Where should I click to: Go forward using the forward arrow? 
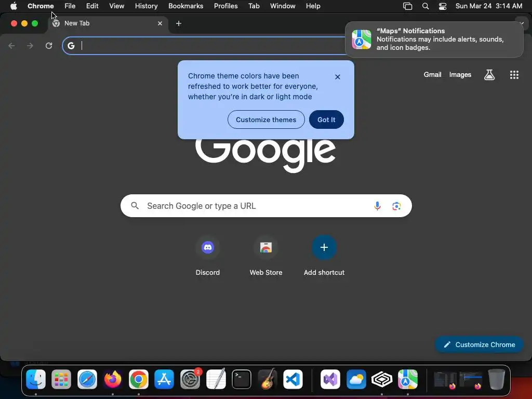[30, 46]
